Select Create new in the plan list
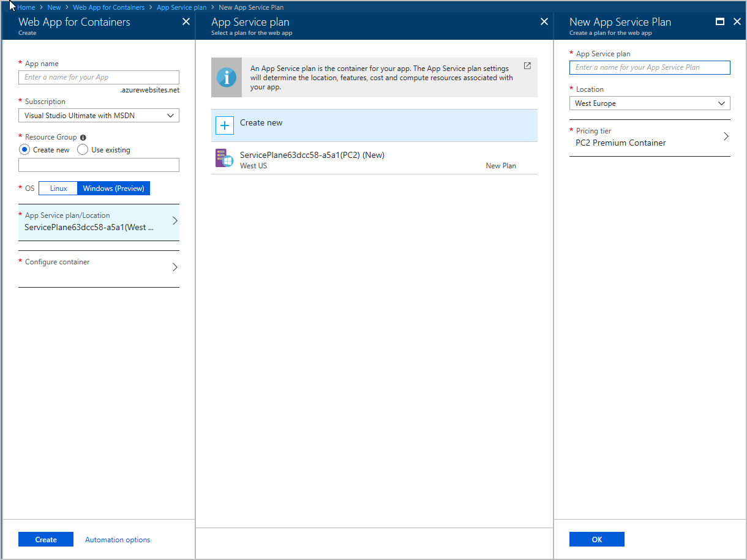Image resolution: width=747 pixels, height=560 pixels. pos(374,125)
